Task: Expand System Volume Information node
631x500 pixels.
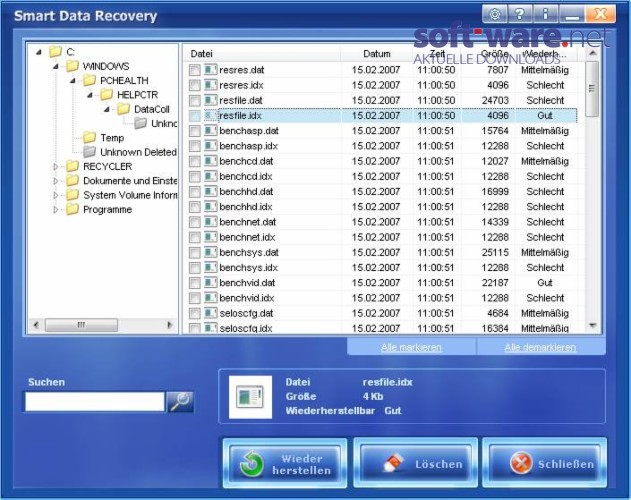Action: point(56,195)
